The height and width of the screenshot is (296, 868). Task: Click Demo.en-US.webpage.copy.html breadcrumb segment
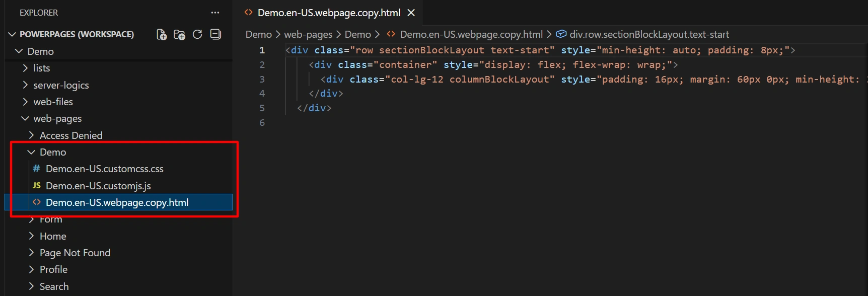(471, 34)
